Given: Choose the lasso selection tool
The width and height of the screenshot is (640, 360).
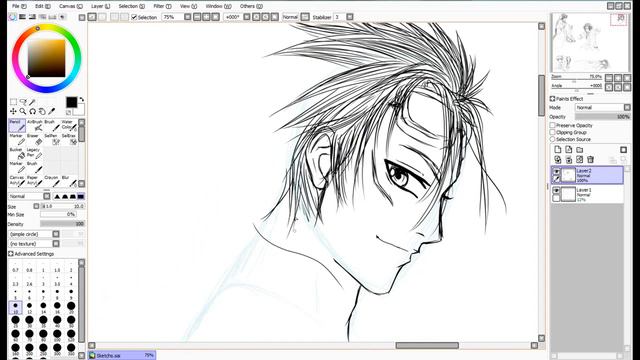Looking at the screenshot, I should [x=23, y=102].
